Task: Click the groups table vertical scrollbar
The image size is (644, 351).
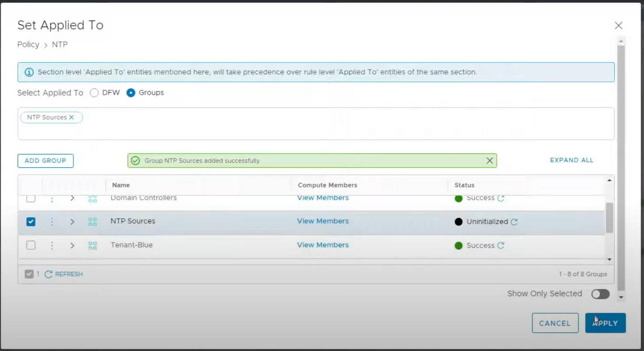Action: click(x=609, y=218)
